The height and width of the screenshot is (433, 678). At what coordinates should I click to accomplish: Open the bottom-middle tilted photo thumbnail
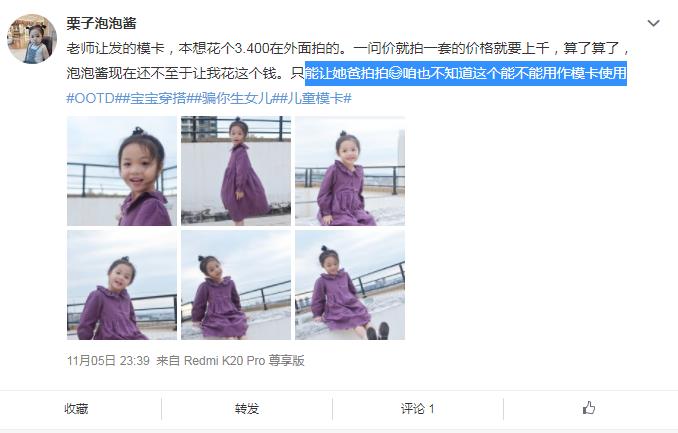(236, 285)
